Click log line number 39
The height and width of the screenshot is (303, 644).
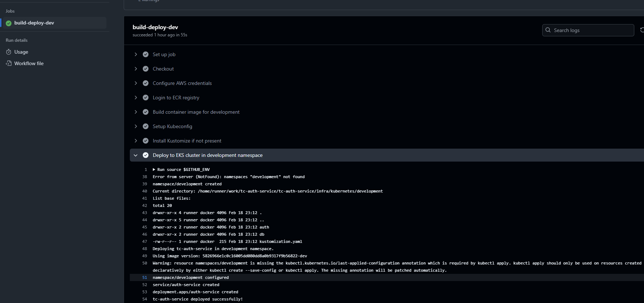pyautogui.click(x=145, y=184)
